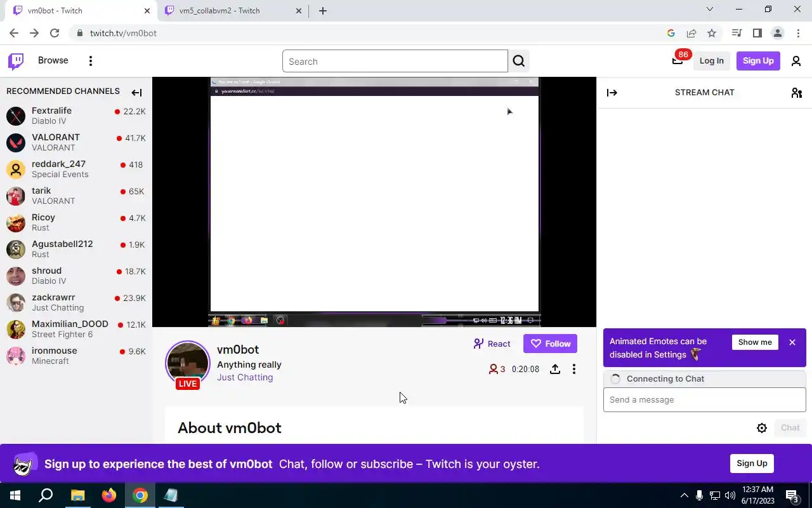This screenshot has height=508, width=812.
Task: Open the chat community users icon
Action: [797, 93]
